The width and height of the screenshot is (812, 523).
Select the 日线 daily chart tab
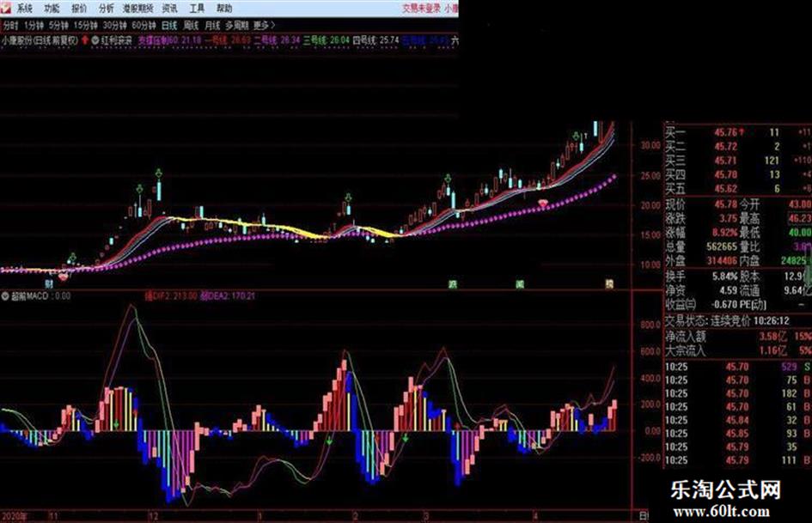click(169, 25)
